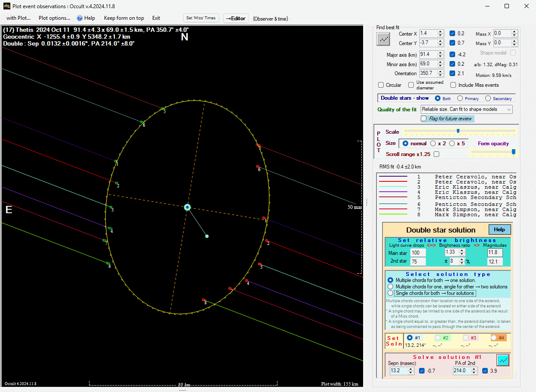
Task: Click the brightness ± percent spinner
Action: tap(462, 261)
